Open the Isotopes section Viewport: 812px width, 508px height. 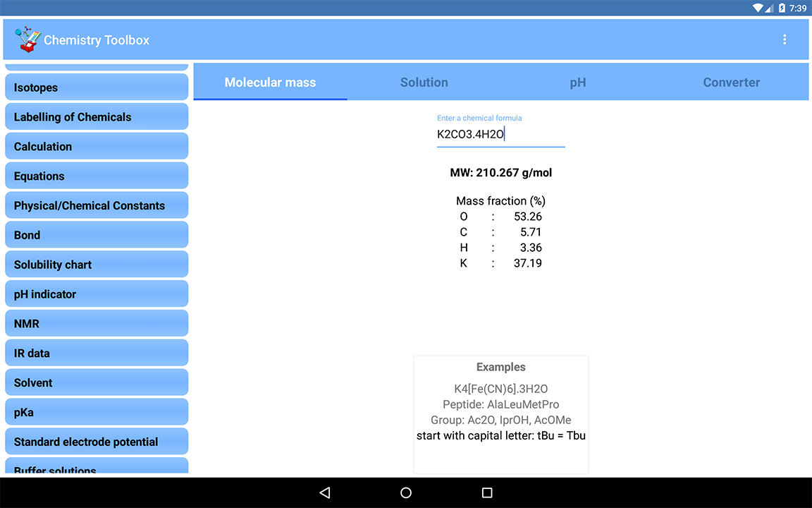[x=97, y=87]
